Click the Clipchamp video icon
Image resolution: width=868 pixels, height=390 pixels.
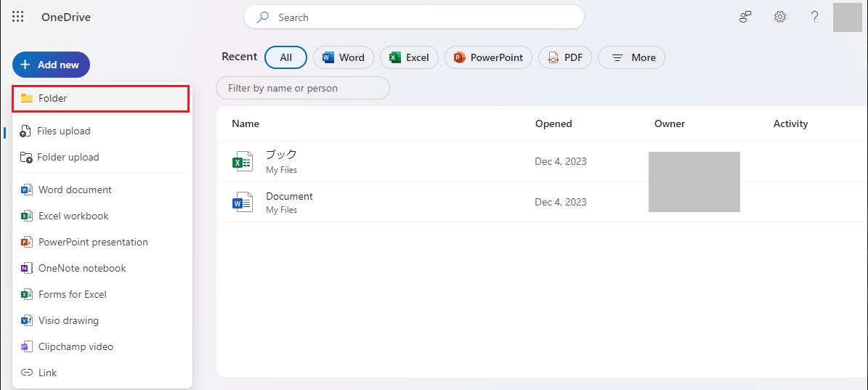[27, 347]
